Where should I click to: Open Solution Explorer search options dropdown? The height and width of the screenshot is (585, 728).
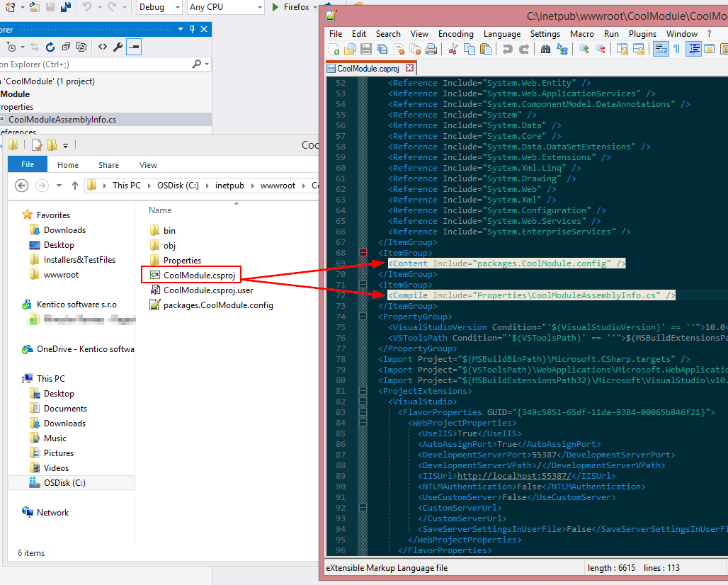coord(207,64)
